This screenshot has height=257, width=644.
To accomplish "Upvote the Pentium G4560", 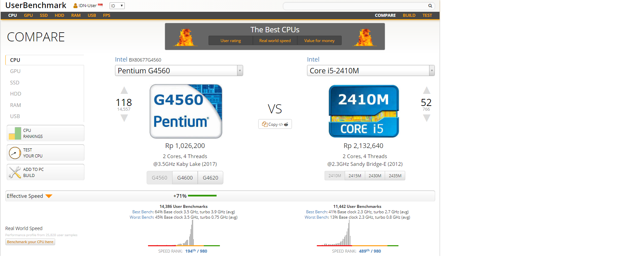I will pyautogui.click(x=124, y=90).
